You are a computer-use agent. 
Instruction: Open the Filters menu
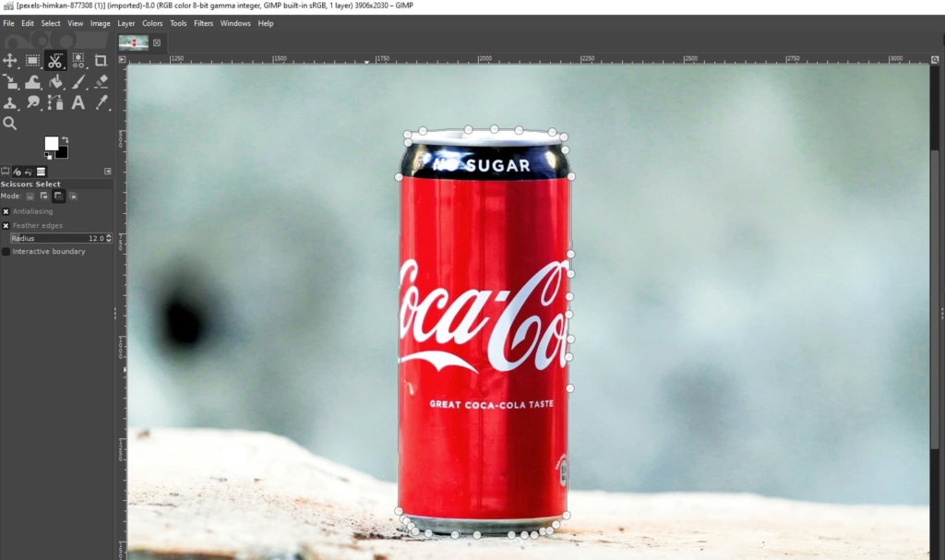(203, 23)
